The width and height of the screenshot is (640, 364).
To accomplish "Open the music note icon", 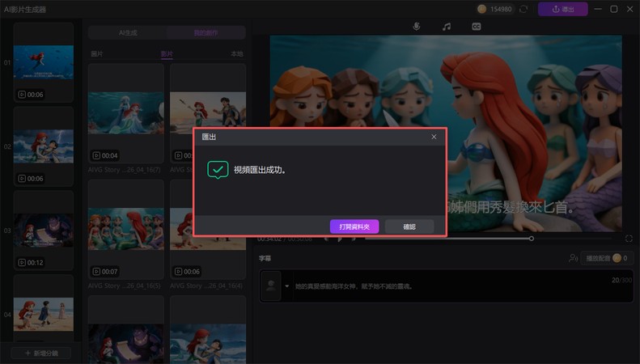I will 447,27.
